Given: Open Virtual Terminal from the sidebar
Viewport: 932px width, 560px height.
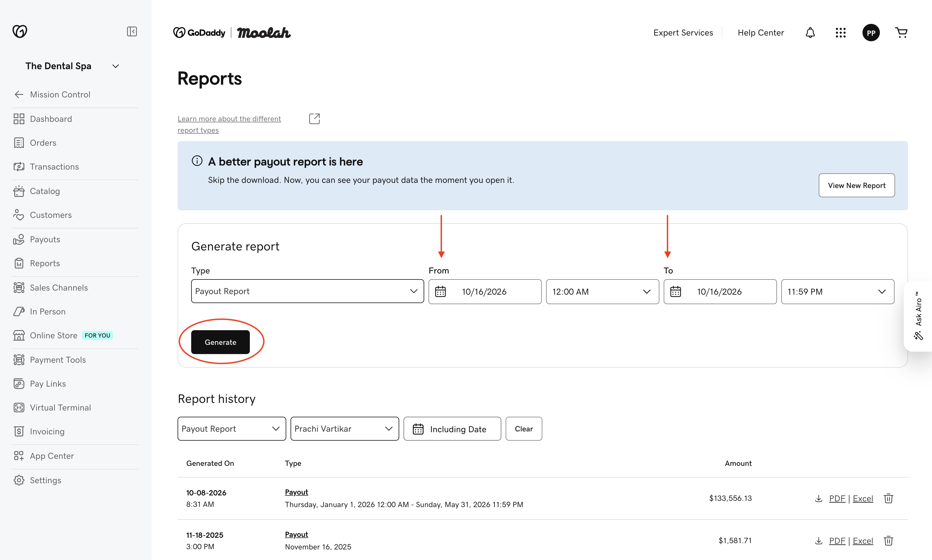Looking at the screenshot, I should click(x=60, y=408).
